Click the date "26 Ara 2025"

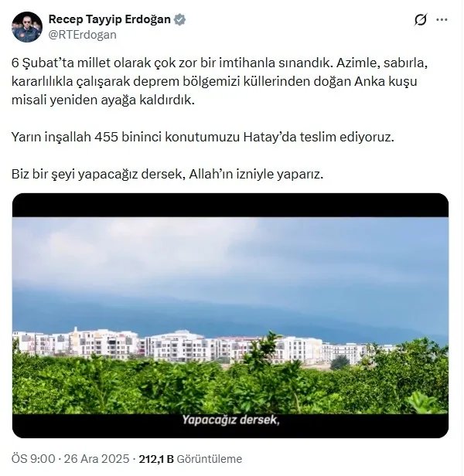coord(97,459)
